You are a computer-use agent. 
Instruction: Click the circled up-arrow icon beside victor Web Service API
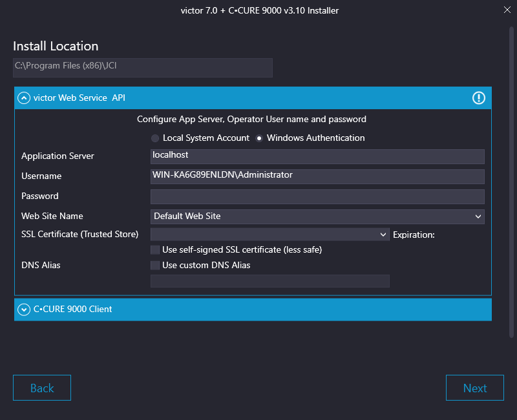[x=24, y=98]
